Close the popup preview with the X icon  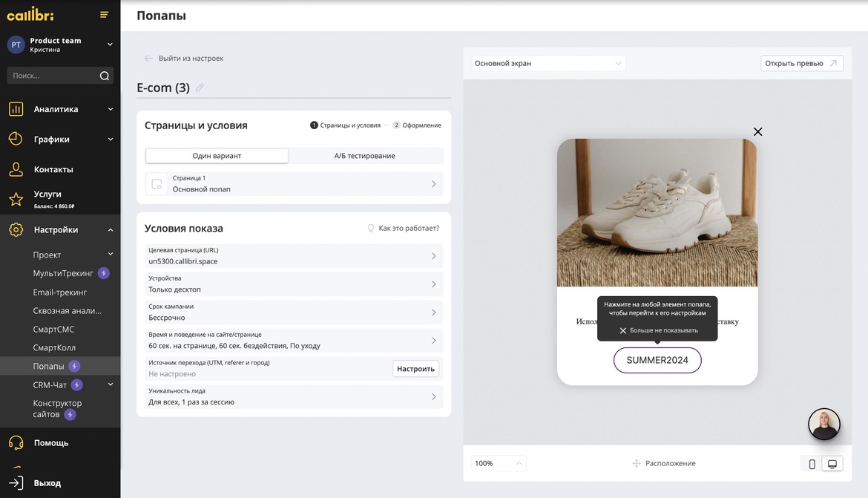pyautogui.click(x=757, y=131)
